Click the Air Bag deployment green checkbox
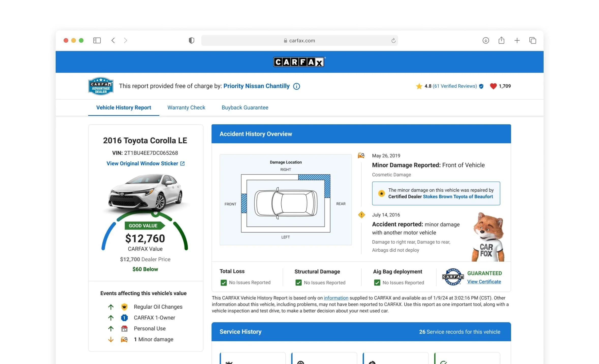 coord(377,283)
